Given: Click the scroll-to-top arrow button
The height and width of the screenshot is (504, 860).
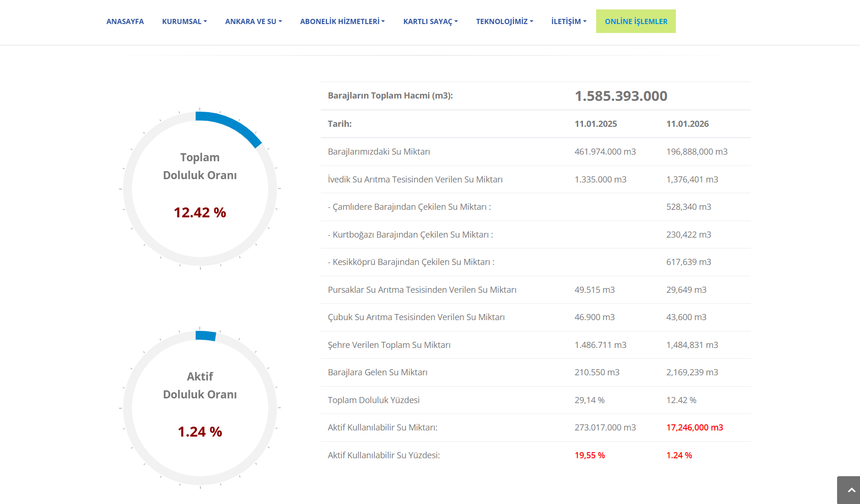Looking at the screenshot, I should (x=849, y=491).
